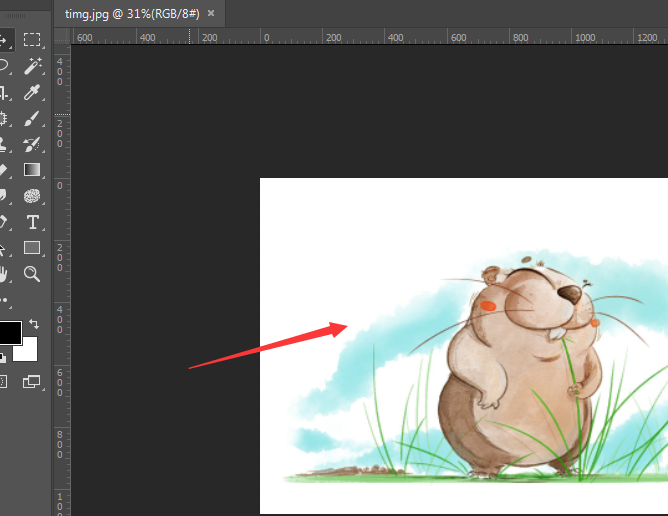
Task: Open the white background color swatch
Action: [x=28, y=351]
